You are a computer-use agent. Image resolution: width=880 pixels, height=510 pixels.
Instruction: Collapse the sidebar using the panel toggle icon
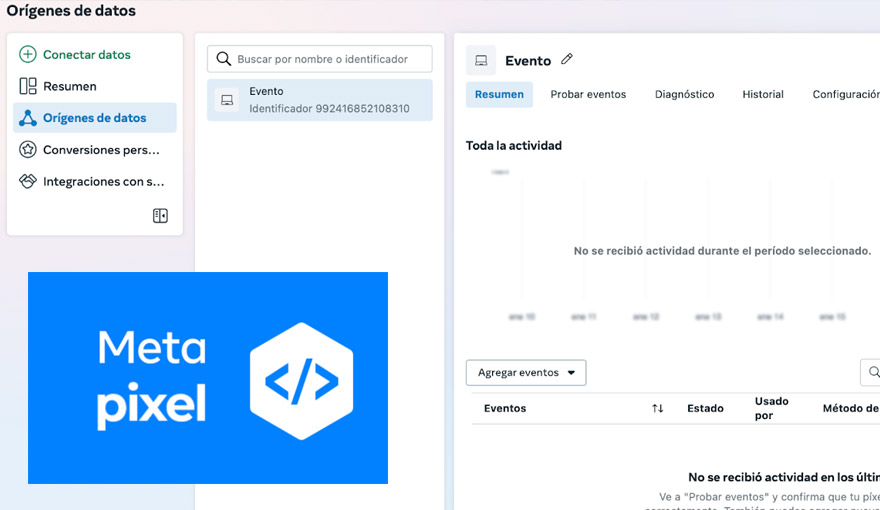pos(160,216)
